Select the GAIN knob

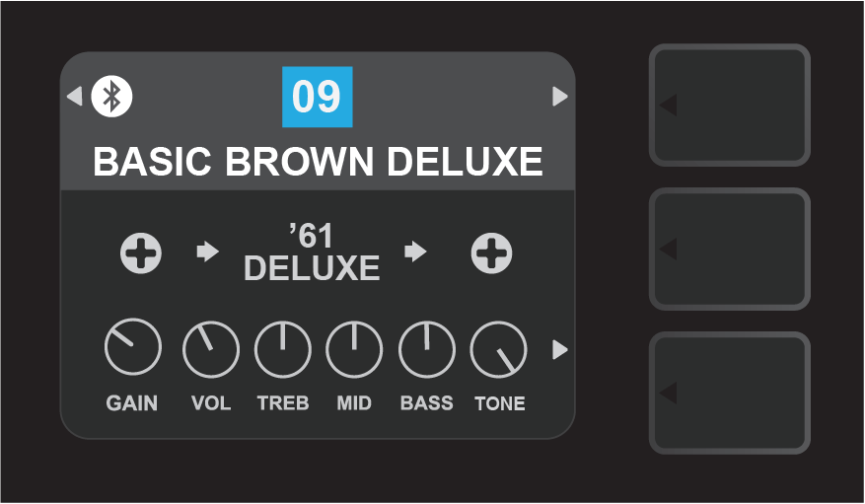pos(133,347)
